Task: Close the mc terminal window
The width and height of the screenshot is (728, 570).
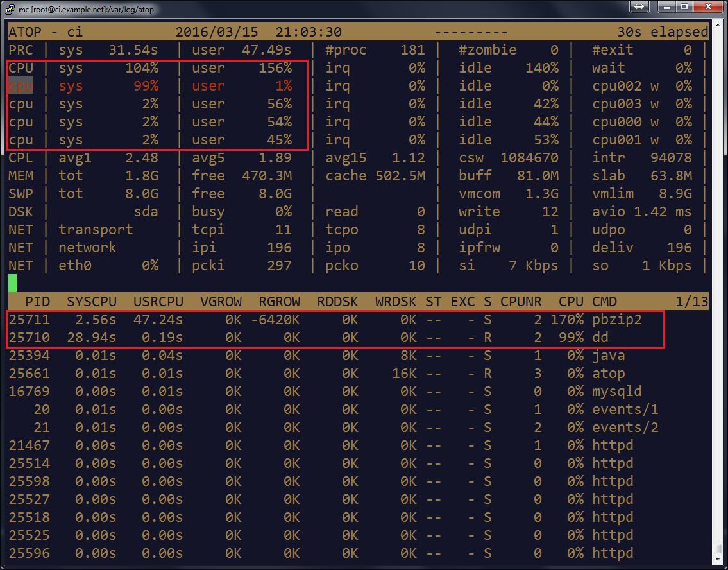Action: pyautogui.click(x=708, y=7)
